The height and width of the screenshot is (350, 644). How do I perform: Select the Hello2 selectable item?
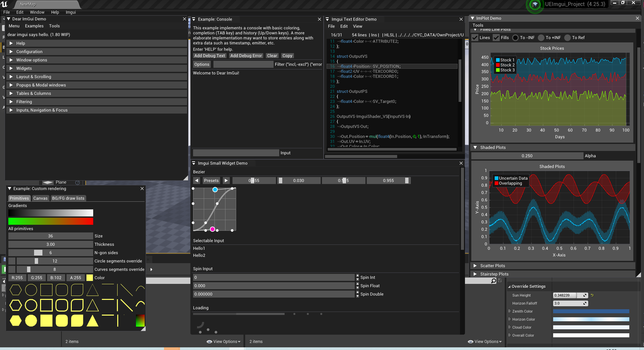(199, 255)
